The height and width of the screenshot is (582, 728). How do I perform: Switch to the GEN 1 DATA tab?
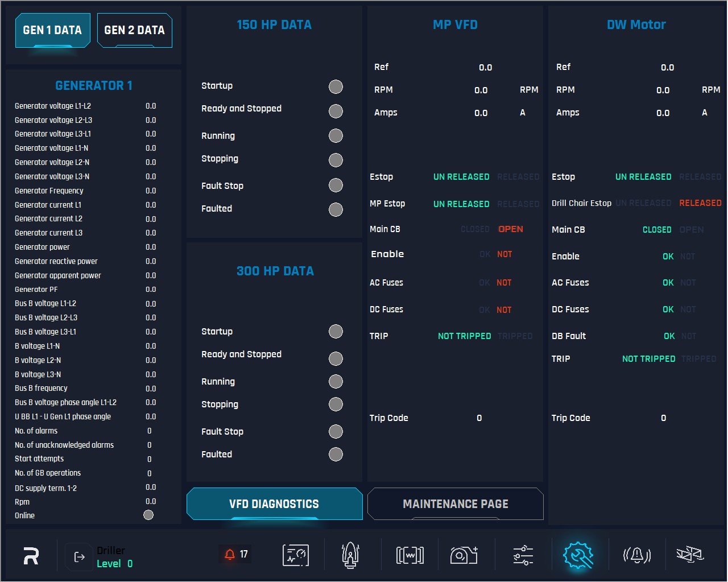click(x=52, y=30)
